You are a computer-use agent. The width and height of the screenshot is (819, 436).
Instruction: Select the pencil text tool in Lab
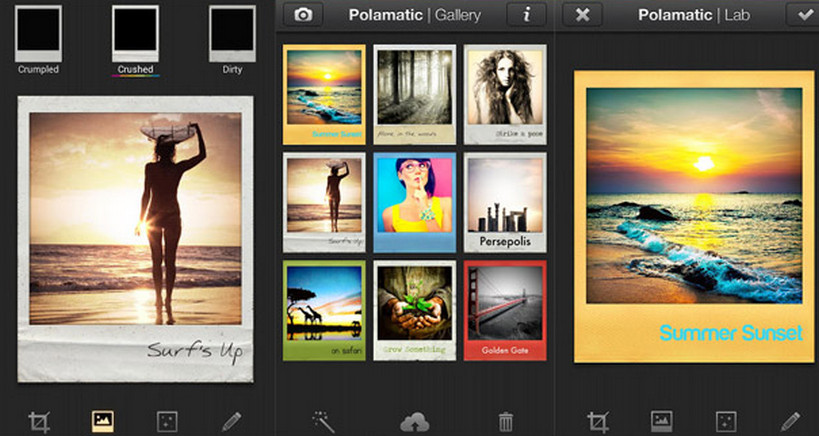pyautogui.click(x=790, y=421)
